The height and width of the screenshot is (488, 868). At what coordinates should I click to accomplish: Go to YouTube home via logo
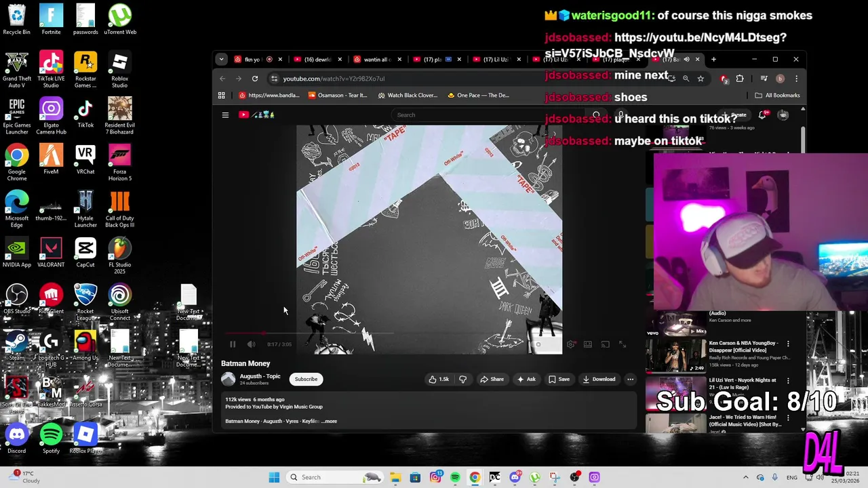click(256, 115)
